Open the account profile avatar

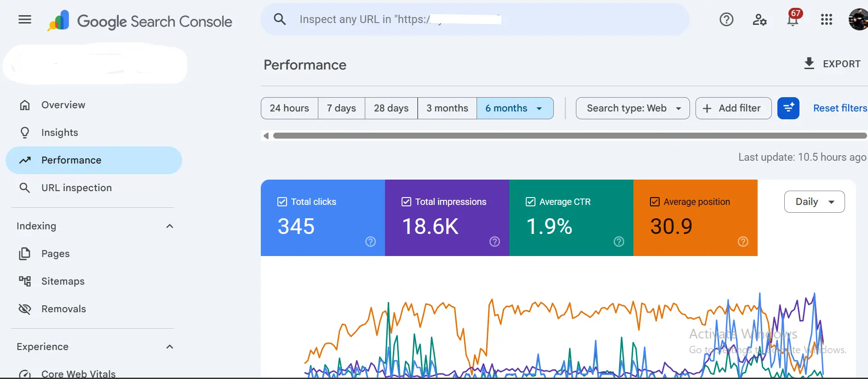point(858,19)
